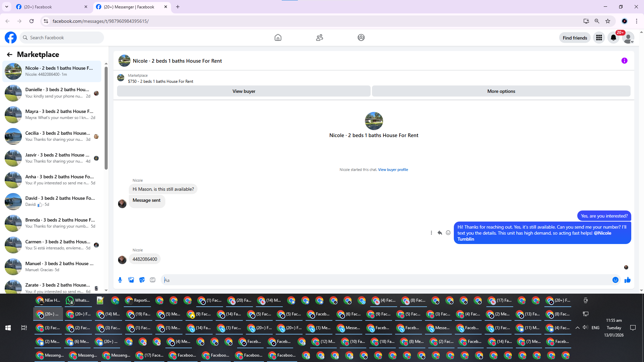Click the attach photo icon
This screenshot has height=362, width=644.
[131, 280]
